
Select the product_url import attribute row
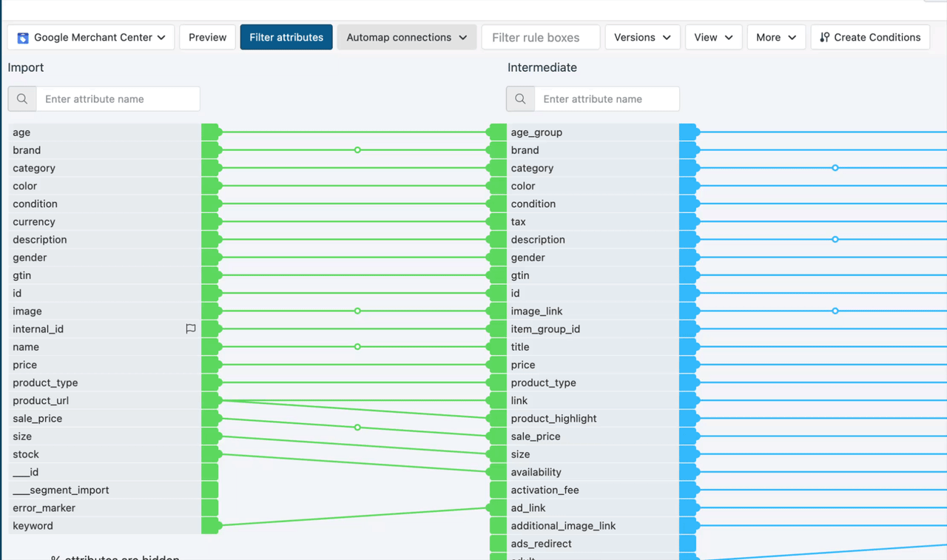(x=104, y=401)
